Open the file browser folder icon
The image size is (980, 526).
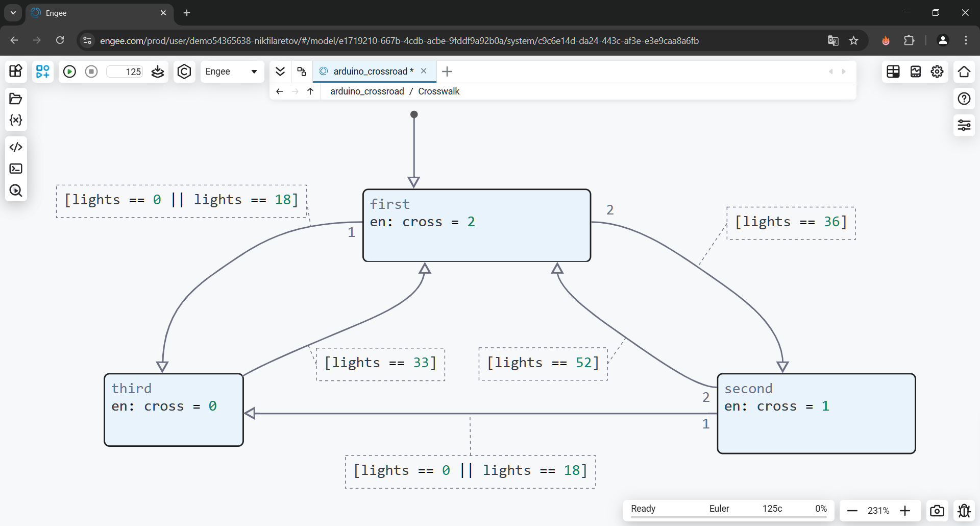point(16,99)
